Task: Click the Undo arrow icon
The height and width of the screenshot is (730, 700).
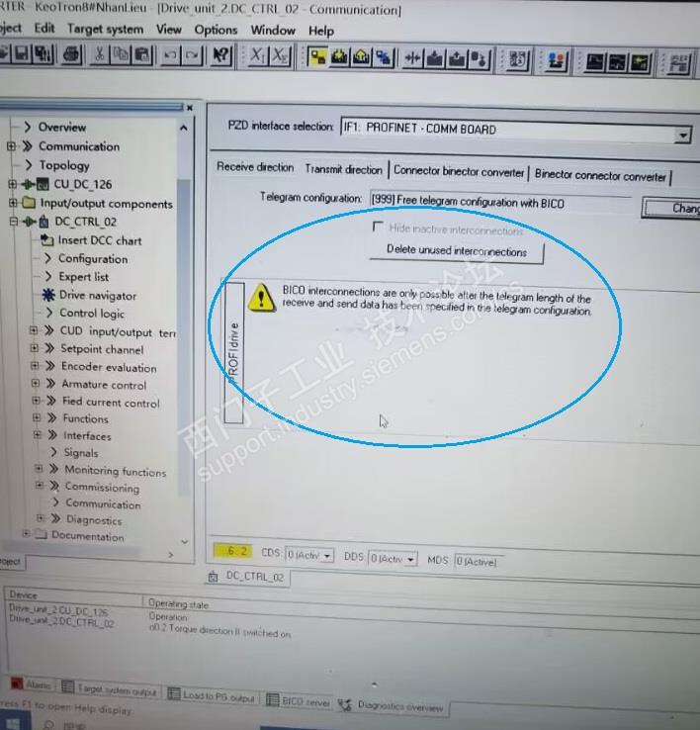Action: tap(170, 55)
